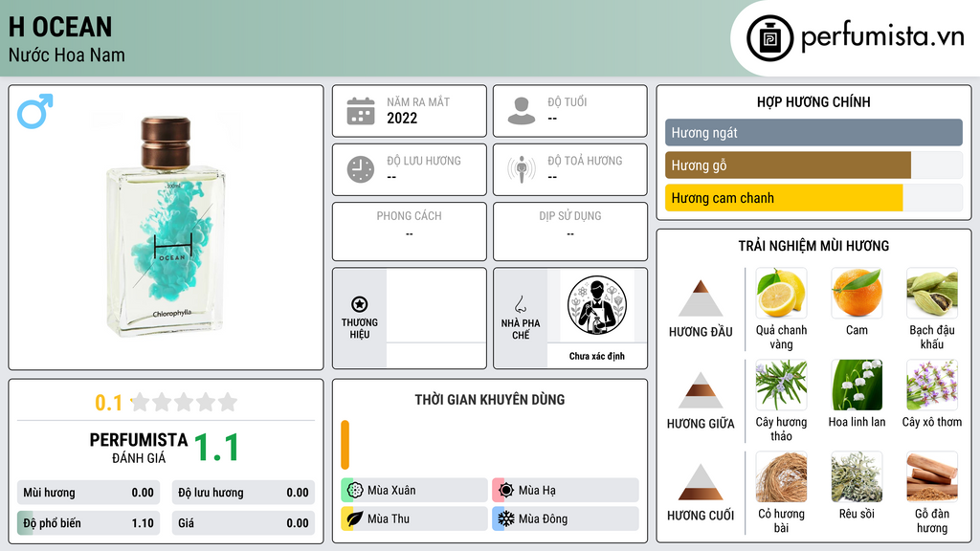Click the Hương đầu pyramid icon

[701, 298]
